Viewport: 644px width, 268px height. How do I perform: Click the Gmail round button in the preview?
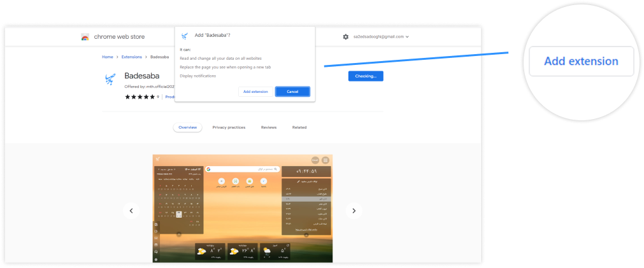315,160
